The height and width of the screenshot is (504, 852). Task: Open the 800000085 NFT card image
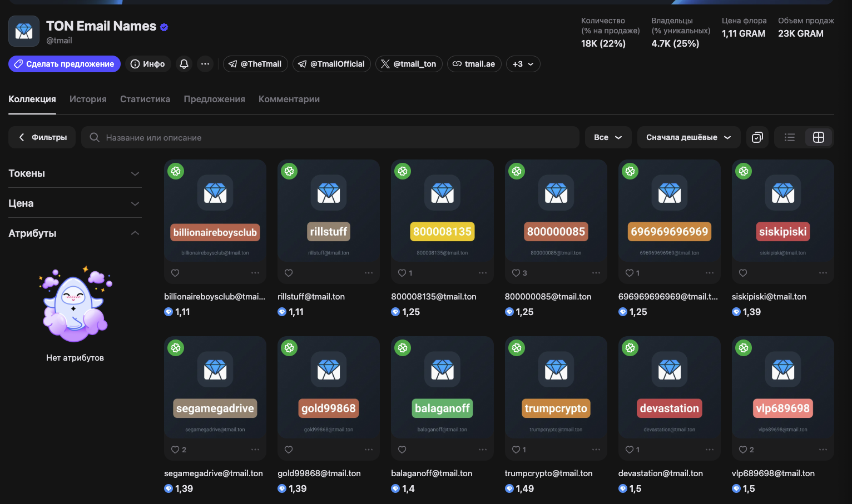(556, 211)
